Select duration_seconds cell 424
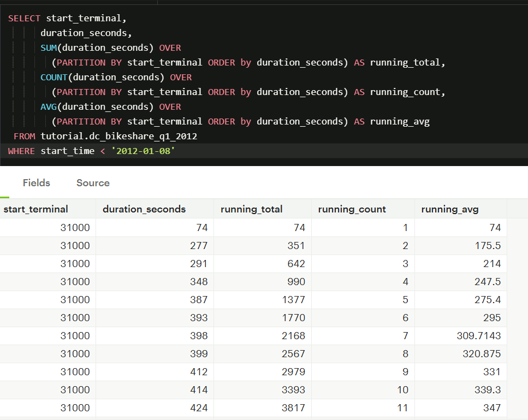This screenshot has width=528, height=420. 155,407
